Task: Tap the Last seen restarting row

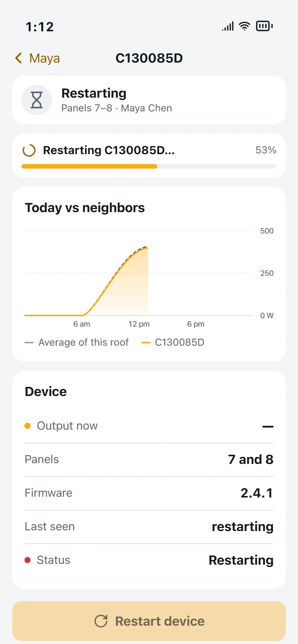Action: coord(149,526)
